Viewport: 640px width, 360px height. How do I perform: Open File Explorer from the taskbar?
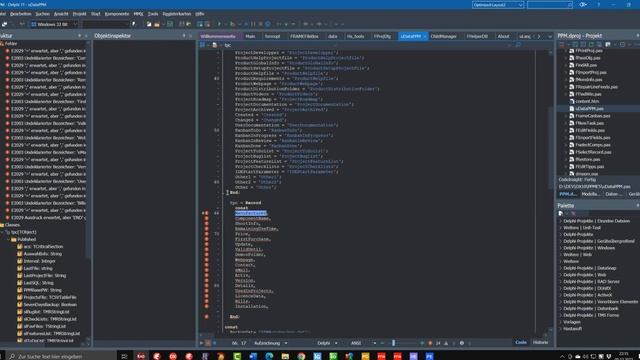tap(285, 356)
